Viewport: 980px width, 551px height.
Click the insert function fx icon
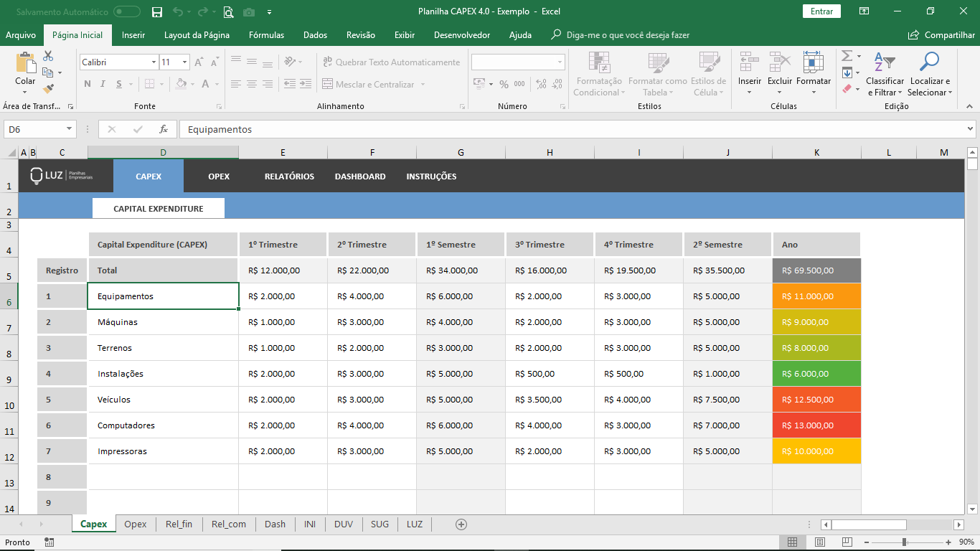click(164, 129)
